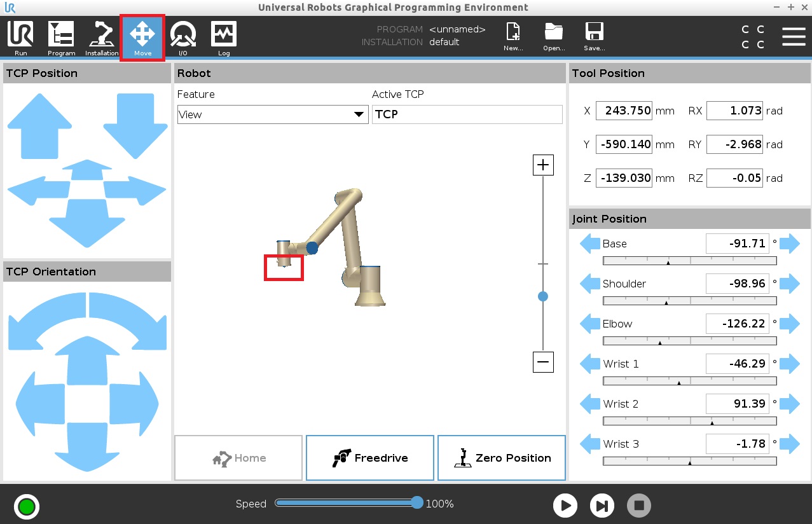Screen dimensions: 812x524
Task: Increase the Wrist 1 joint with right arrow
Action: [790, 364]
